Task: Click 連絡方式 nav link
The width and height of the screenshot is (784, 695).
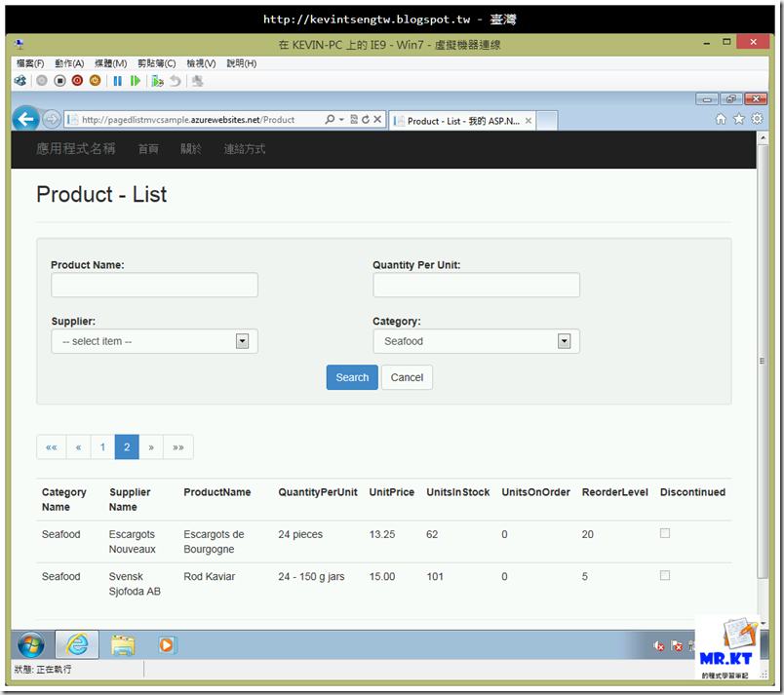Action: pos(245,149)
